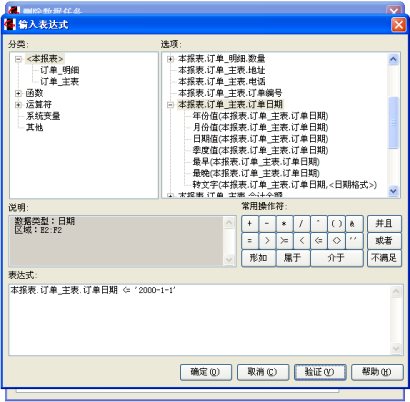Insert the parentheses ( ) operator
Image resolution: width=410 pixels, height=402 pixels.
pos(336,224)
